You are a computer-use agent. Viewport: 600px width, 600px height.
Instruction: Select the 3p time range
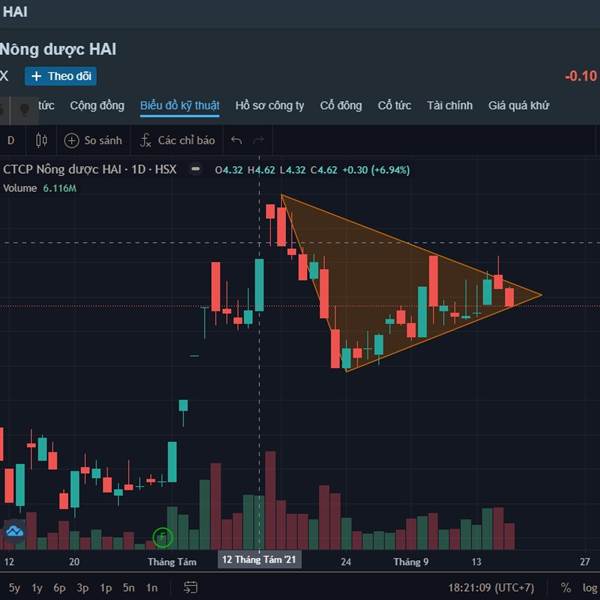[82, 588]
